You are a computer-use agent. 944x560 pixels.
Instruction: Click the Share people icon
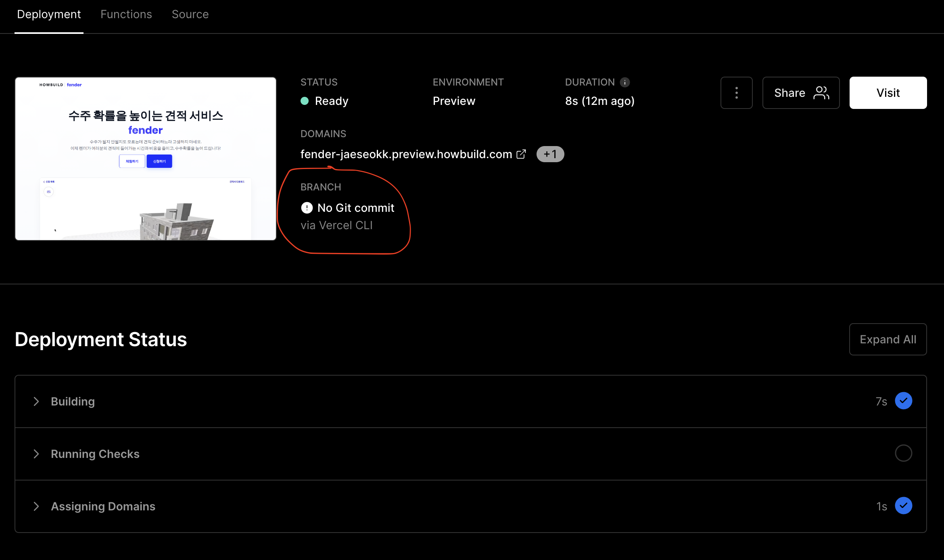tap(821, 92)
